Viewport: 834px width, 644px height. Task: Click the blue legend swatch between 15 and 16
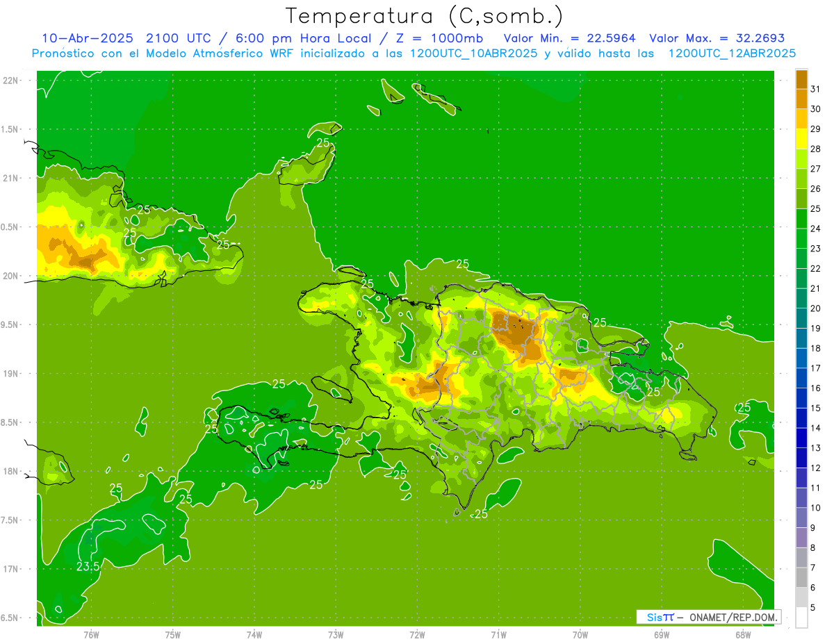click(x=801, y=397)
